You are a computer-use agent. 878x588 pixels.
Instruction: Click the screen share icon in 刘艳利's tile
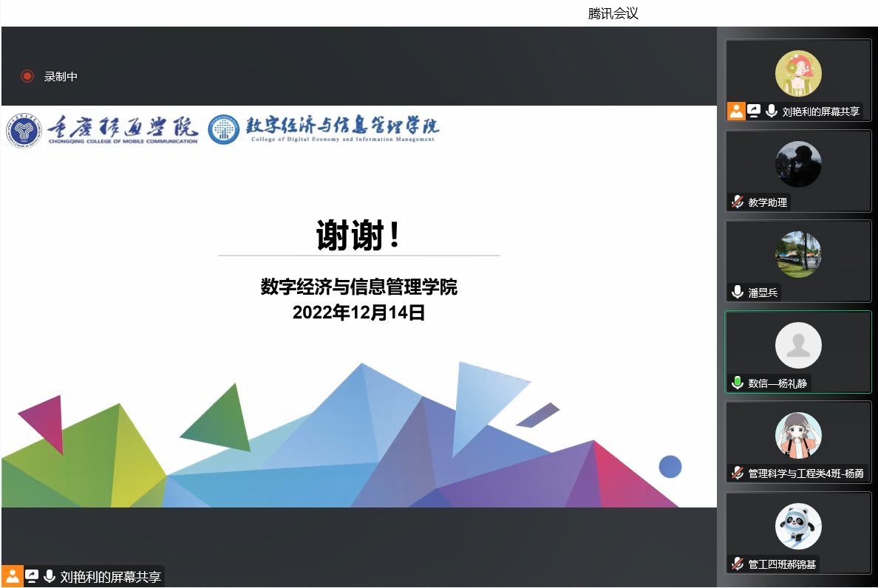[x=754, y=111]
